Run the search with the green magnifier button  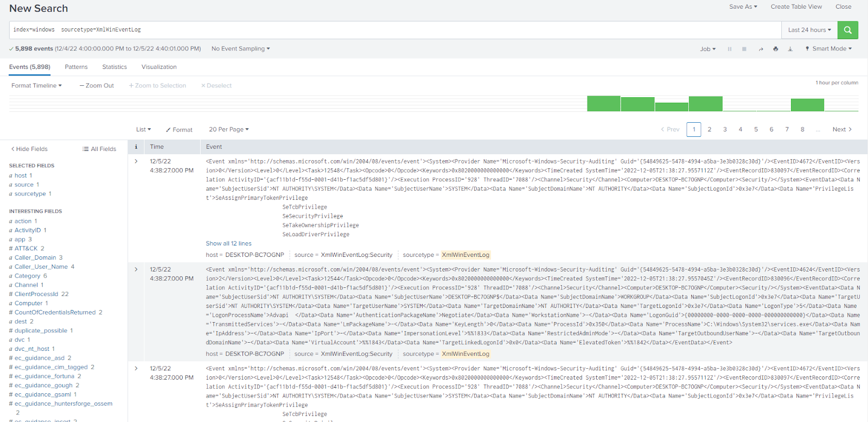tap(847, 30)
